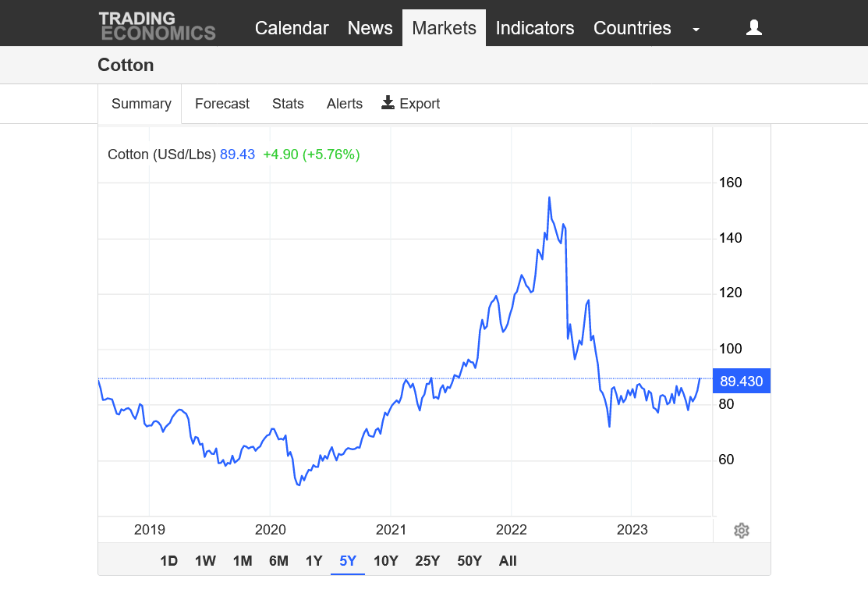Open chart settings gear icon
This screenshot has height=593, width=868.
coord(741,531)
